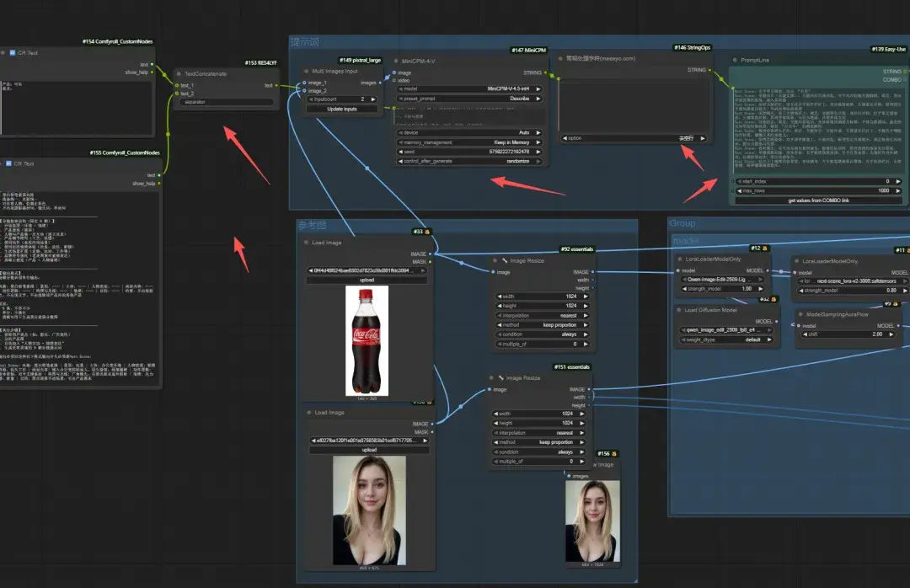Viewport: 910px width, 588px height.
Task: Click the wrench icon on Image Resize #92
Action: click(505, 260)
